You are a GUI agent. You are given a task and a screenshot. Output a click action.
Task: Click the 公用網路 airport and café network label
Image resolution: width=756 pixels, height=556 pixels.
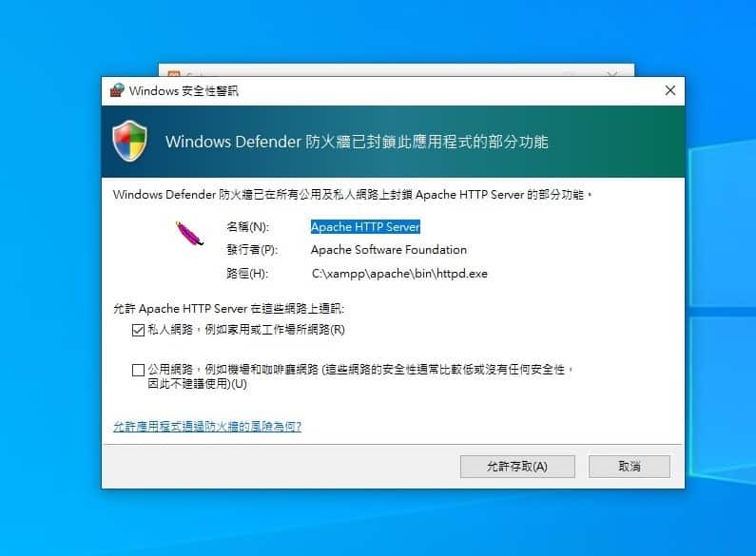[x=360, y=376]
